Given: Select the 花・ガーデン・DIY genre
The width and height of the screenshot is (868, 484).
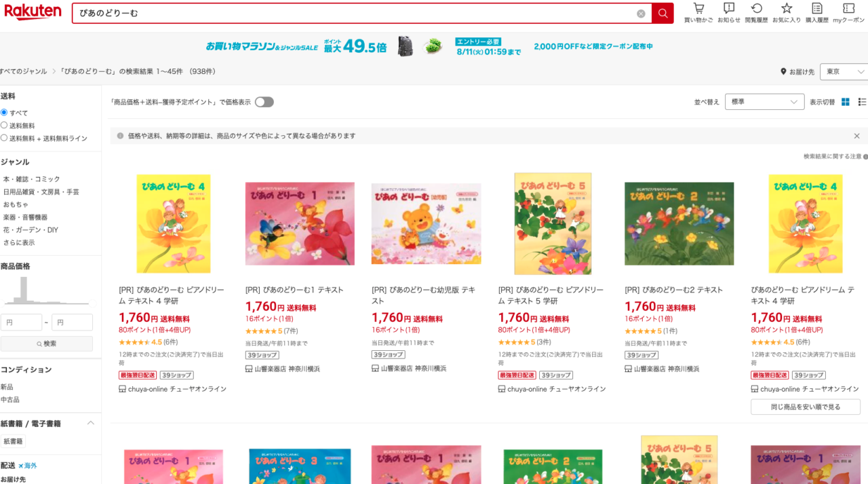Looking at the screenshot, I should pos(31,230).
